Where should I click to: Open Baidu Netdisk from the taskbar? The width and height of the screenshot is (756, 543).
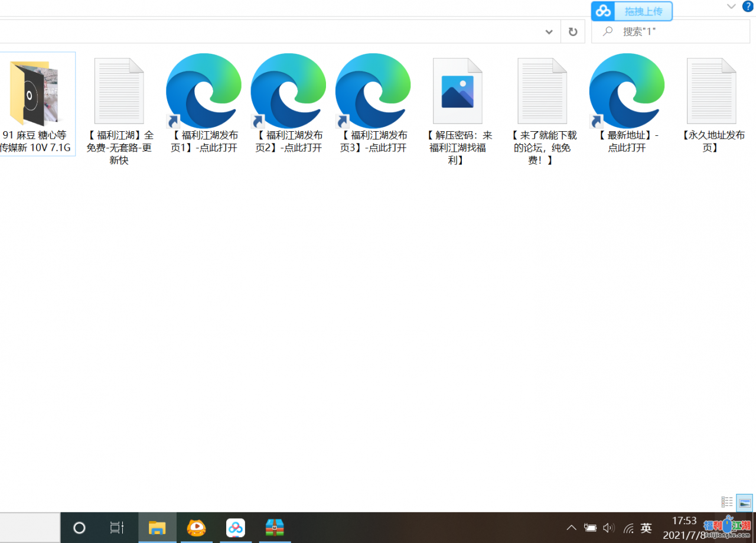[x=236, y=528]
